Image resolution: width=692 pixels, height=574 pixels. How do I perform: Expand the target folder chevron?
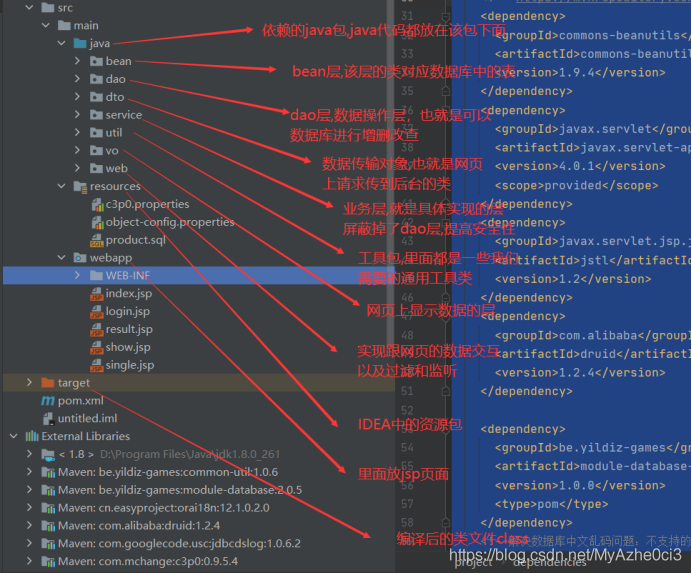[x=29, y=382]
